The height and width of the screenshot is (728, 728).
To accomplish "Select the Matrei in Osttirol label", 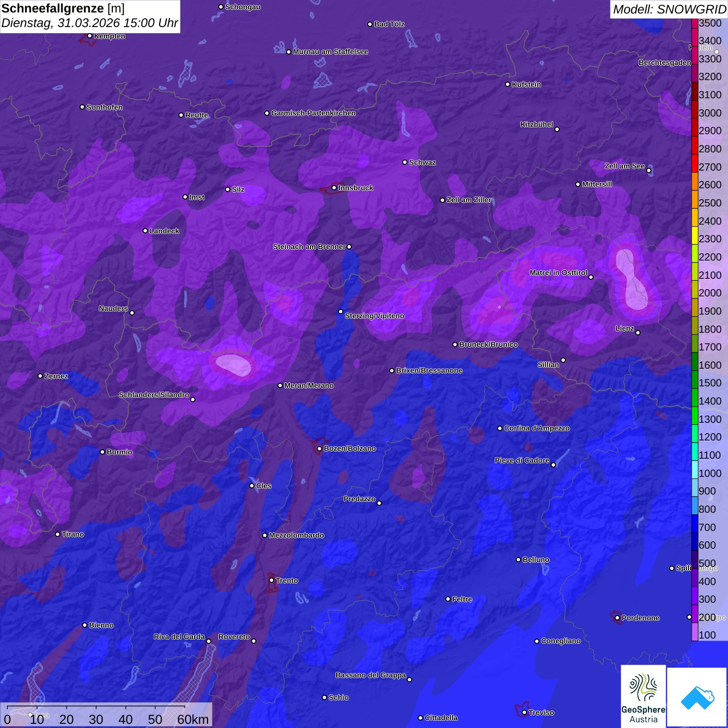I will [558, 273].
